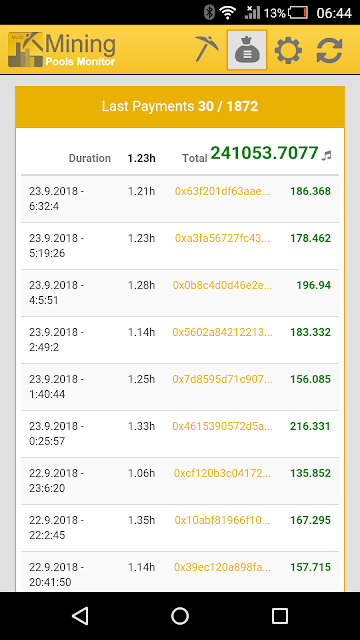Select the money bag payments icon
Viewport: 360px width, 640px height.
[x=247, y=50]
